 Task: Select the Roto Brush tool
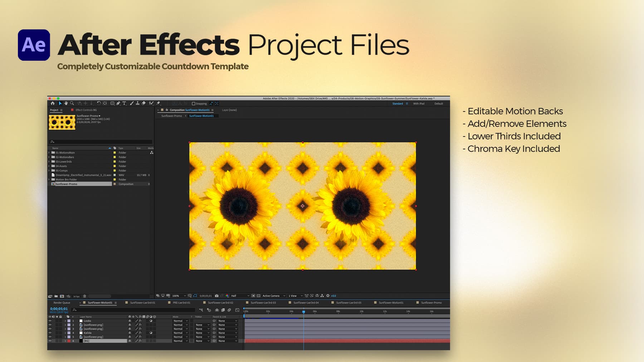click(151, 103)
